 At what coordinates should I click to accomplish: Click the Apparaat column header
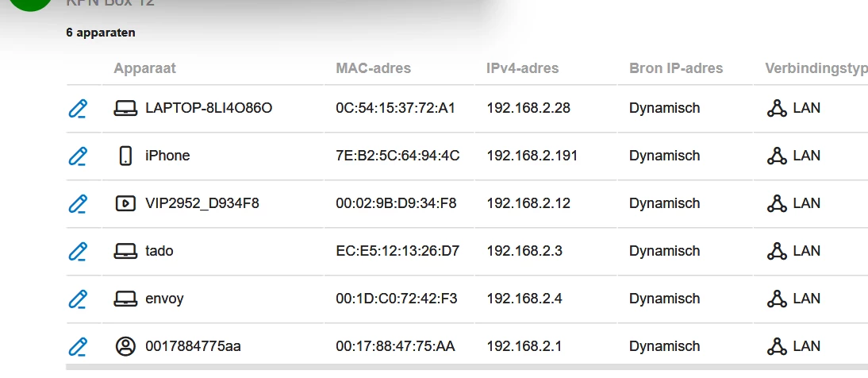click(x=144, y=68)
